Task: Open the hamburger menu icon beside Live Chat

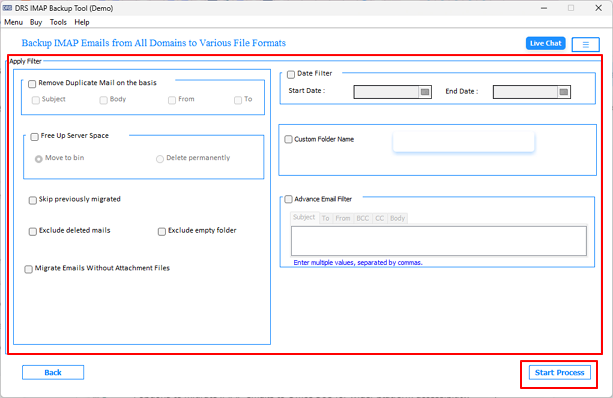Action: tap(585, 44)
